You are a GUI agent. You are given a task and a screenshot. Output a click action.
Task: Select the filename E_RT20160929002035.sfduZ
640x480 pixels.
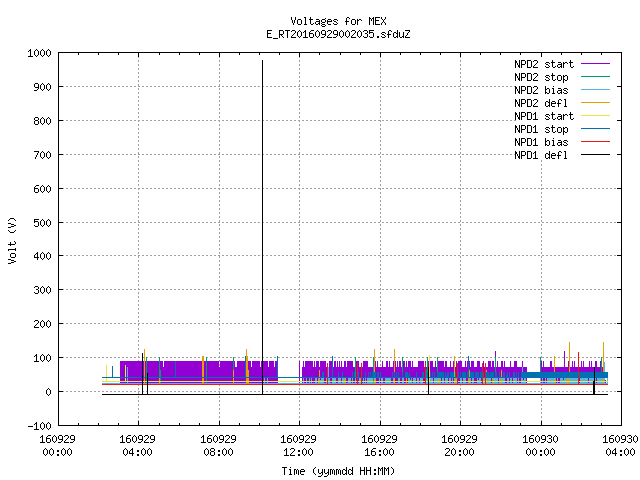click(338, 34)
